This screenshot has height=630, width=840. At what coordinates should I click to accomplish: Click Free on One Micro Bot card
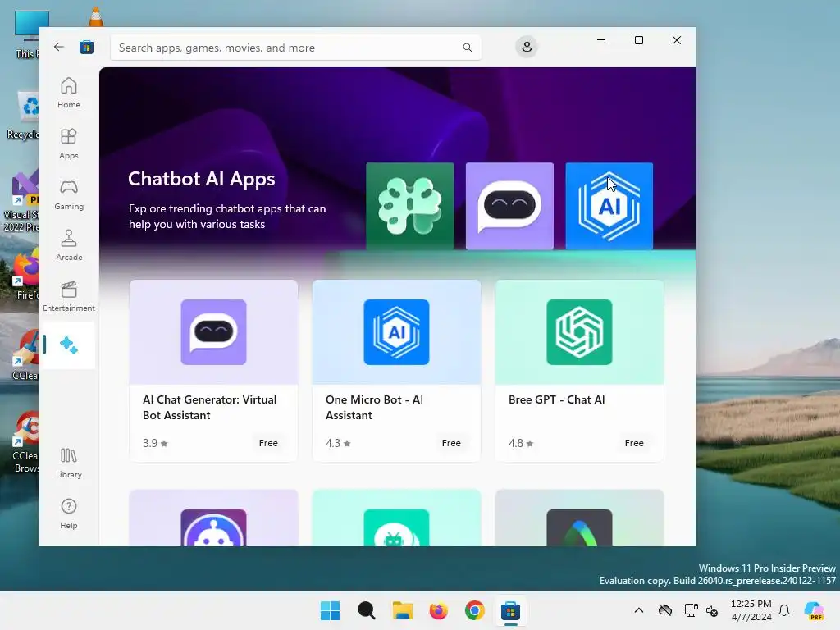tap(451, 443)
